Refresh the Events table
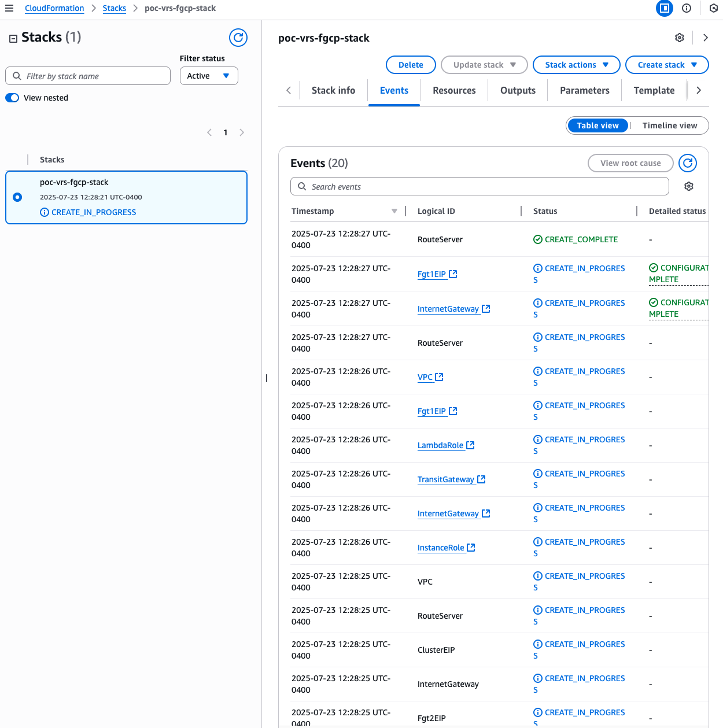This screenshot has width=723, height=728. tap(688, 163)
